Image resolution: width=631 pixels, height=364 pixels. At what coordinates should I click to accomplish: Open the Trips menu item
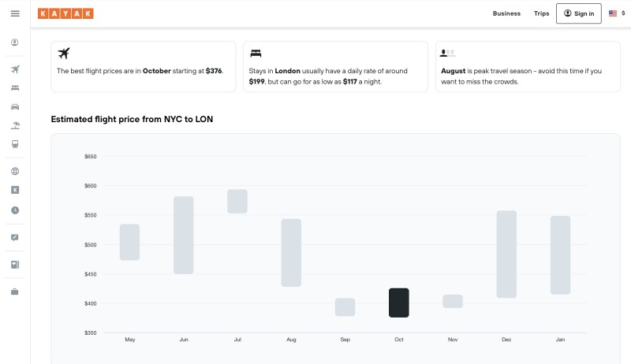coord(541,13)
